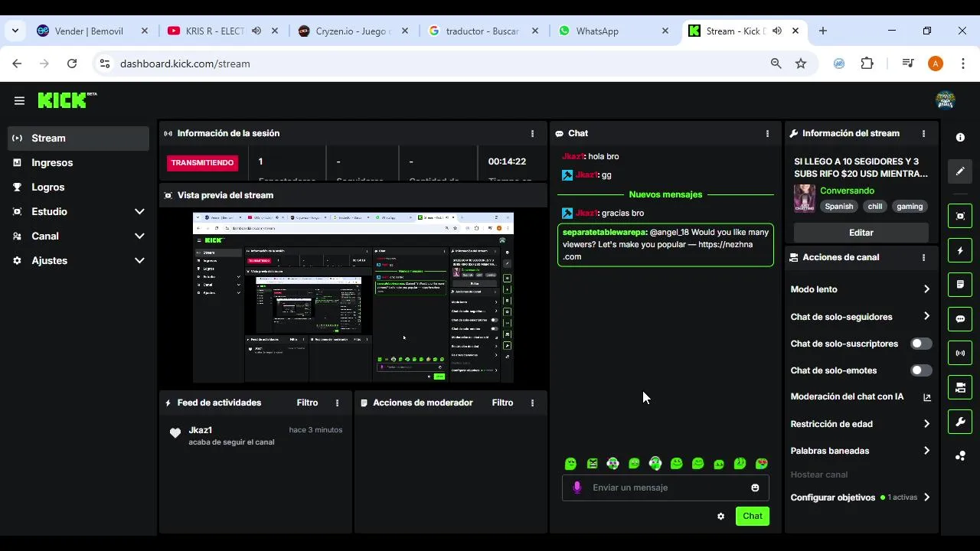Click the Editar button
This screenshot has height=551, width=980.
pyautogui.click(x=861, y=233)
